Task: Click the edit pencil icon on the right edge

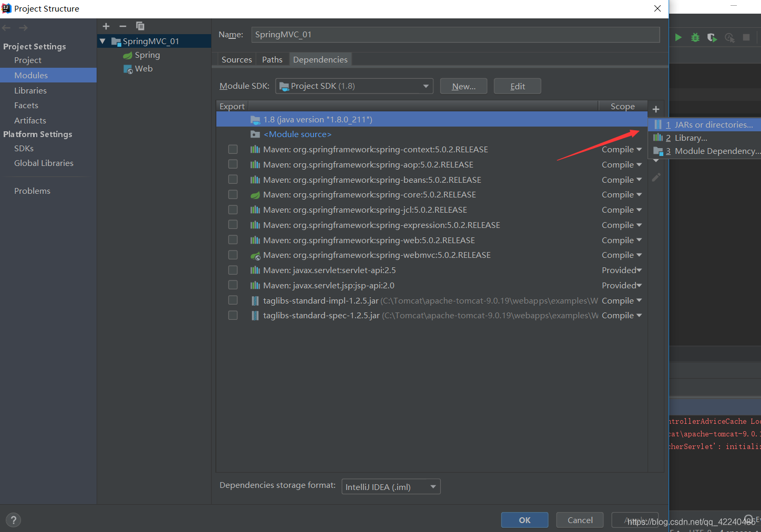Action: [655, 178]
